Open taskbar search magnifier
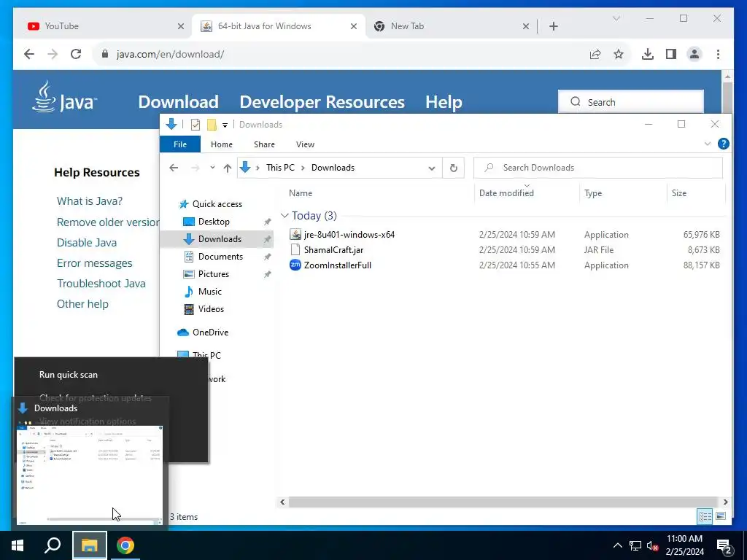This screenshot has width=747, height=560. point(53,545)
